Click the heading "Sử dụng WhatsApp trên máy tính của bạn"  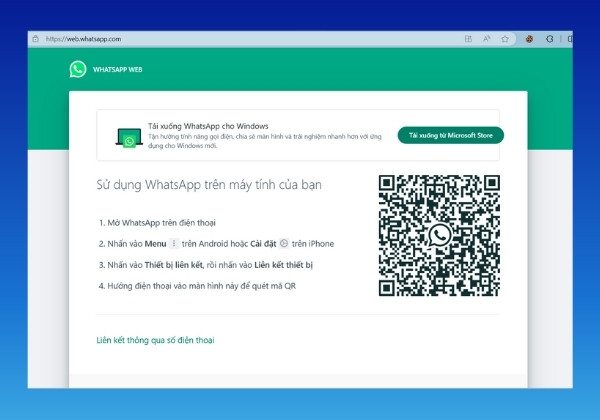[209, 185]
